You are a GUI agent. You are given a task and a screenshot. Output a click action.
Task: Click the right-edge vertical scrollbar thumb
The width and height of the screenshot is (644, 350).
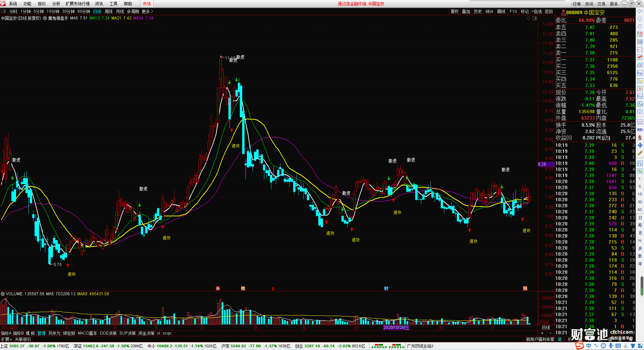(x=642, y=287)
